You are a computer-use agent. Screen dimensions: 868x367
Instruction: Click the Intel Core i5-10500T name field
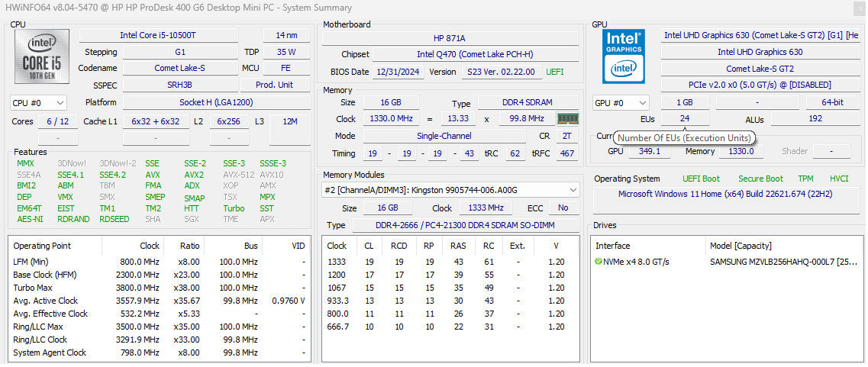coord(158,35)
